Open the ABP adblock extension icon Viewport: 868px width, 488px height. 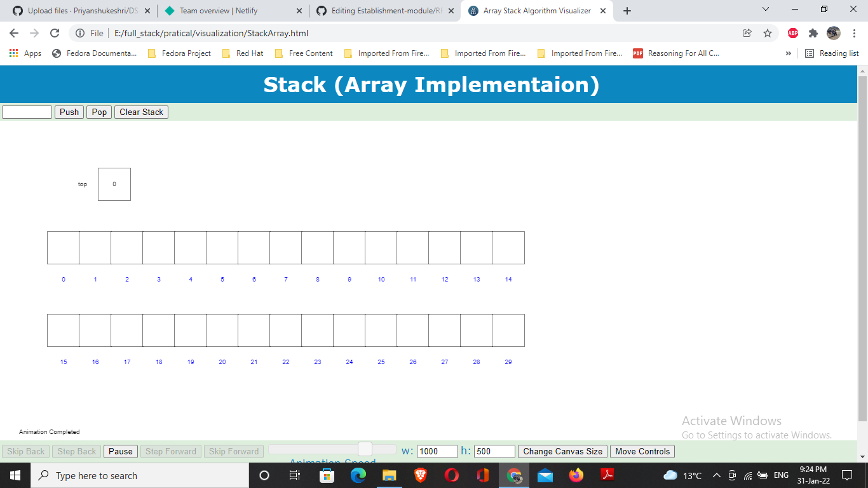tap(793, 33)
